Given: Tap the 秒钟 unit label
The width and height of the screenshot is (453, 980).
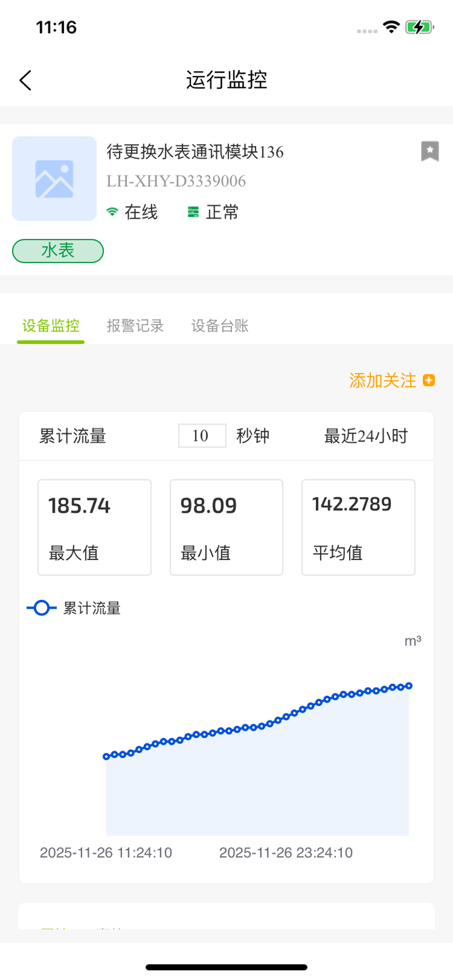Looking at the screenshot, I should pyautogui.click(x=253, y=436).
